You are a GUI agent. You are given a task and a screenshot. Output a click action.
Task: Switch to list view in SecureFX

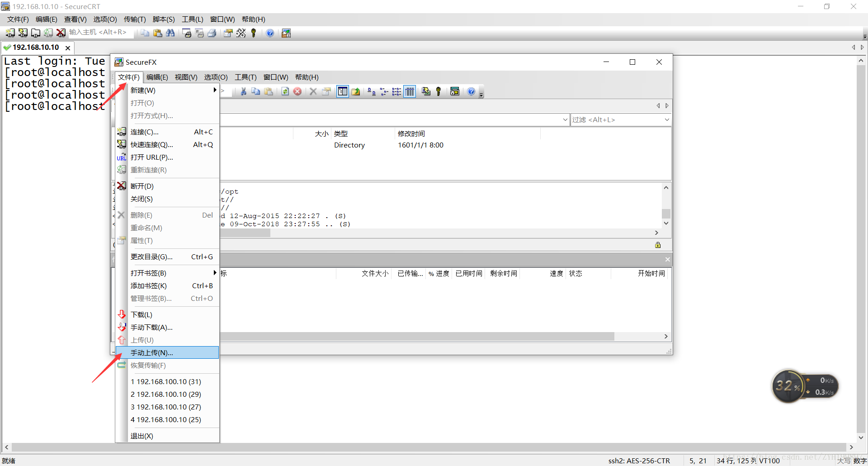point(396,91)
